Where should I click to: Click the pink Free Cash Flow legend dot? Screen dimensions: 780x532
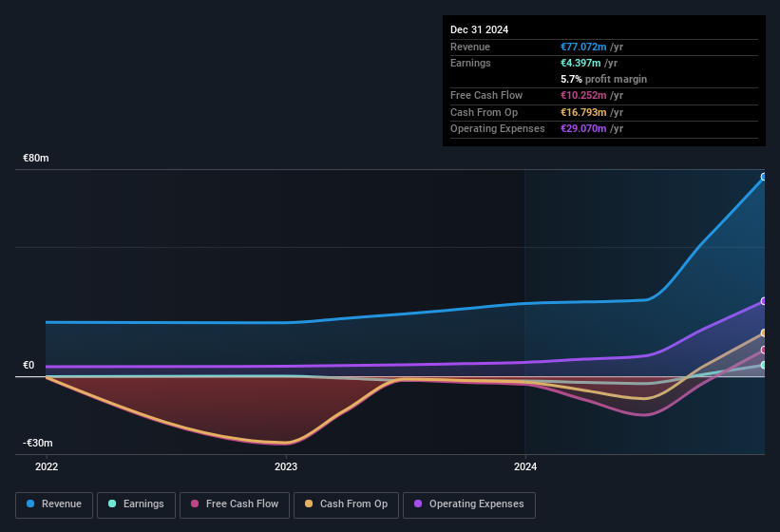195,503
